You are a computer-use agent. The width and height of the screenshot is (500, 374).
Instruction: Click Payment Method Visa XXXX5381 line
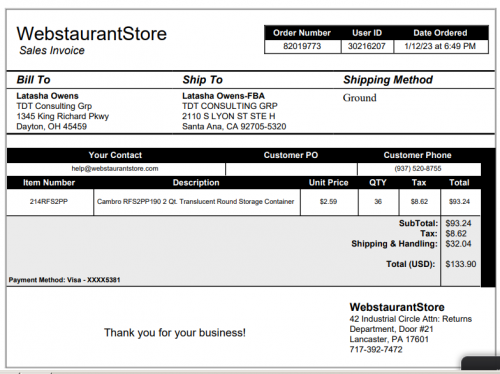tap(64, 280)
